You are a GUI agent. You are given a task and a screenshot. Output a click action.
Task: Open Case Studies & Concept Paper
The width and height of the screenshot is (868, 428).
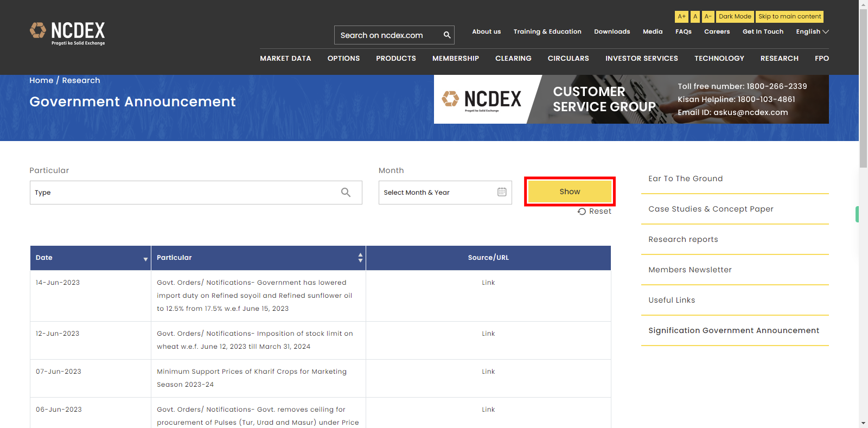[x=711, y=209]
